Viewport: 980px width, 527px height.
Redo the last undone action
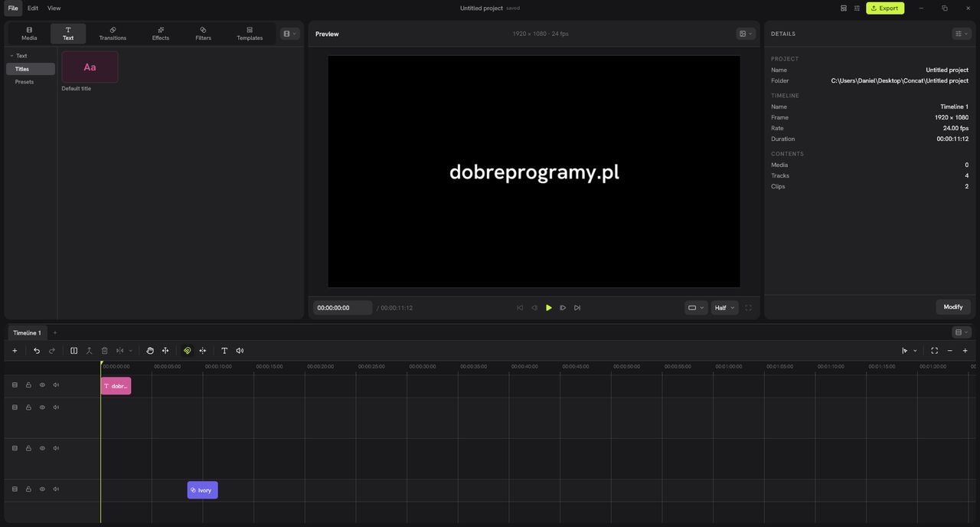tap(52, 351)
